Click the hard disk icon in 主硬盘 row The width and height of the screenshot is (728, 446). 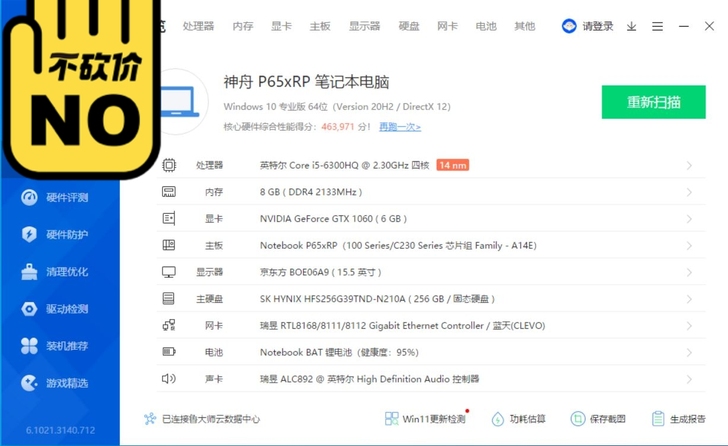[169, 298]
